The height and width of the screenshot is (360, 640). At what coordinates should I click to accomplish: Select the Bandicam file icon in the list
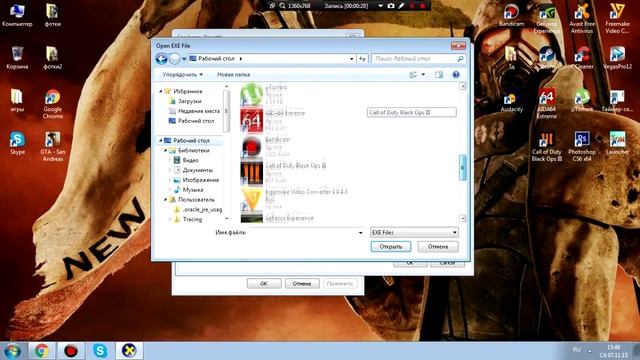click(x=251, y=147)
